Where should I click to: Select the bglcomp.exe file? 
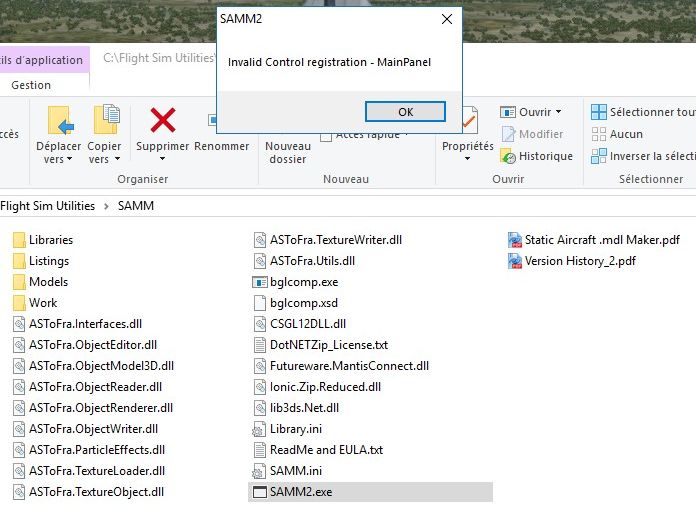[303, 282]
